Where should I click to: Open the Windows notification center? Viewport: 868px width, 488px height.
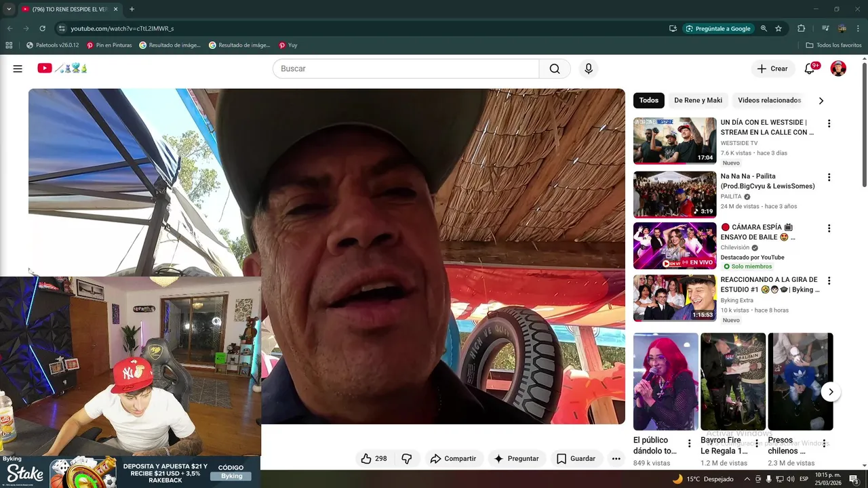(854, 479)
